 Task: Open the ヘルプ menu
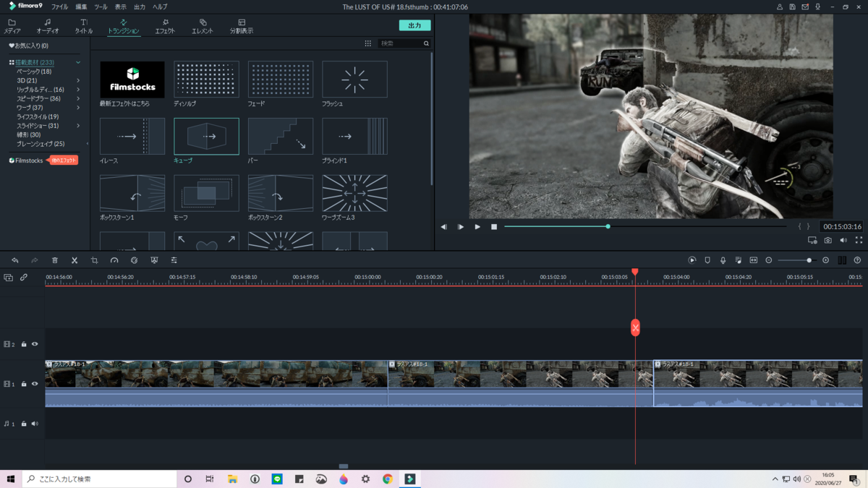pyautogui.click(x=160, y=7)
